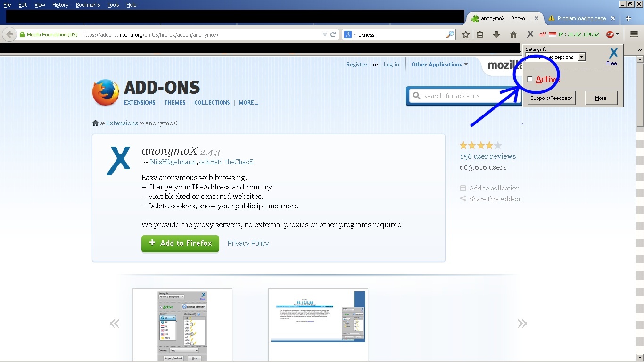Open the History menu
Viewport: 644px width, 362px height.
point(60,5)
